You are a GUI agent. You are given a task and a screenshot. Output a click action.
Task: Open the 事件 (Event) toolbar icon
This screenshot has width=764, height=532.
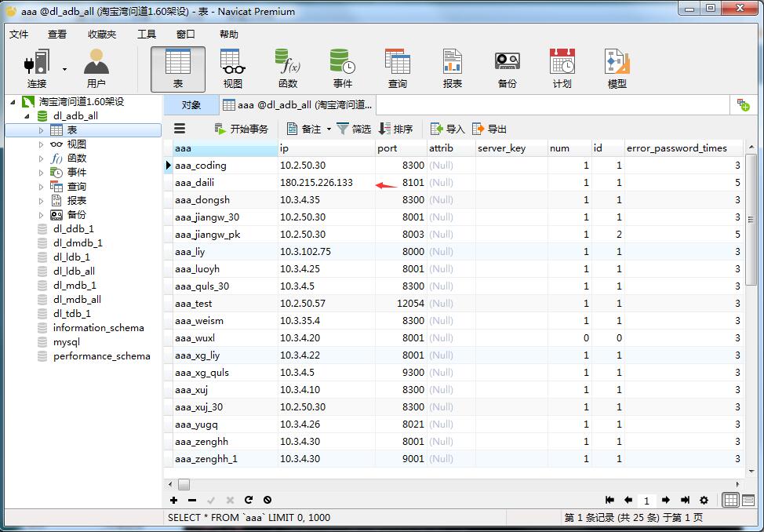pos(343,69)
